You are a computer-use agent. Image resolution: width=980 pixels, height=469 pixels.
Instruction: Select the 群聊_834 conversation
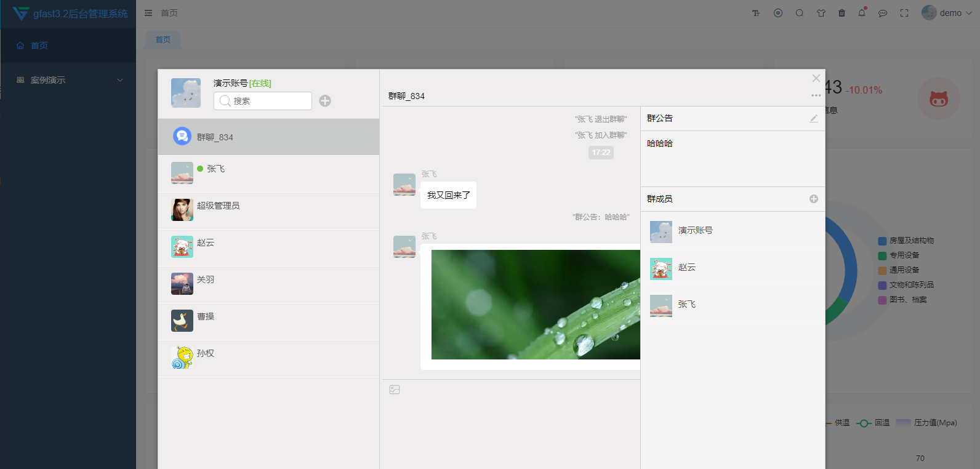coord(268,137)
